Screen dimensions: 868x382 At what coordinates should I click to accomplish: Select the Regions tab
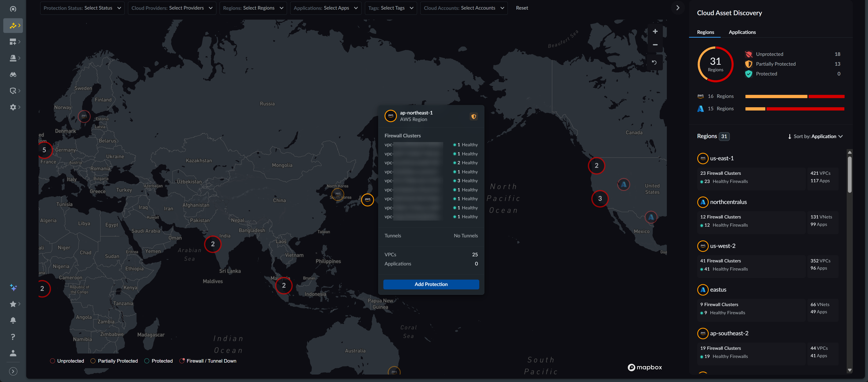tap(705, 32)
